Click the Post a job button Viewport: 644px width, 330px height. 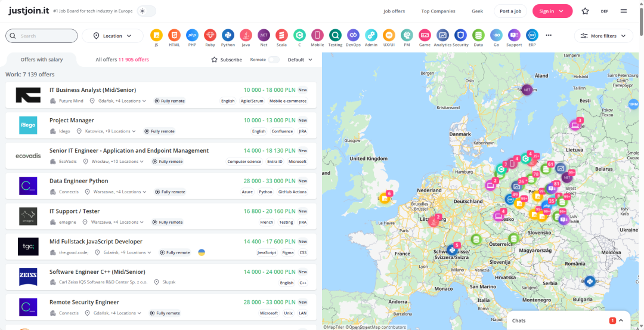[510, 11]
